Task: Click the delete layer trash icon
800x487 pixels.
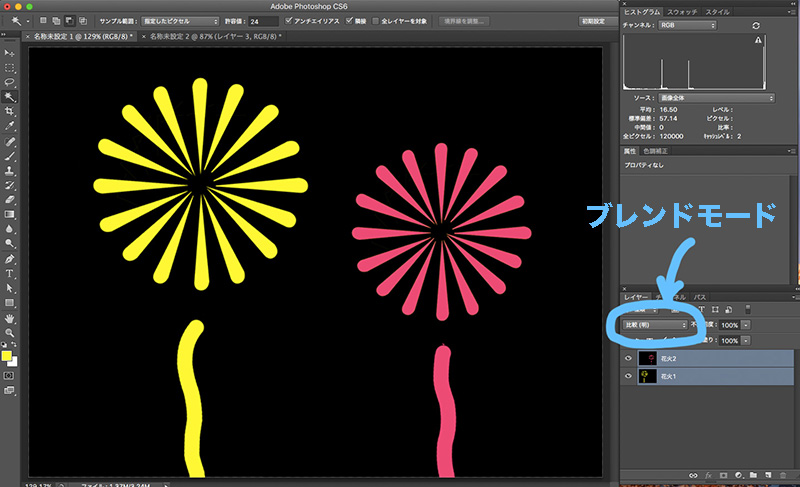Action: coord(783,475)
